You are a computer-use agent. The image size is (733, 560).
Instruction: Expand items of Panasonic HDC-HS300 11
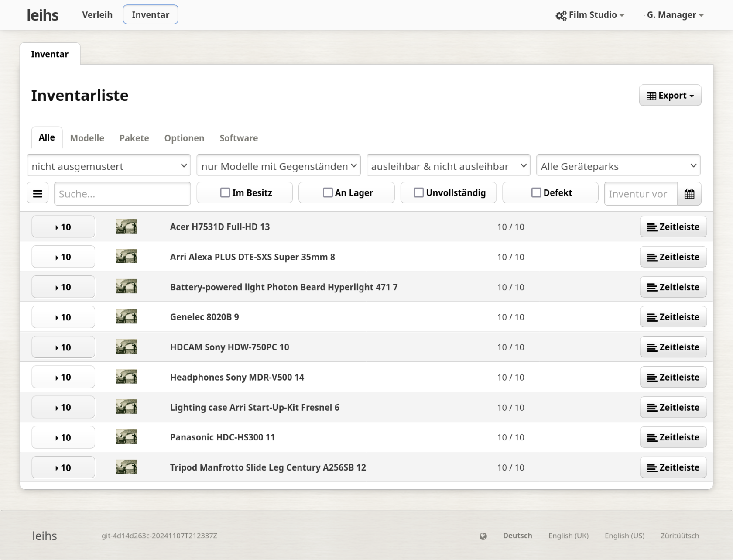click(x=63, y=437)
